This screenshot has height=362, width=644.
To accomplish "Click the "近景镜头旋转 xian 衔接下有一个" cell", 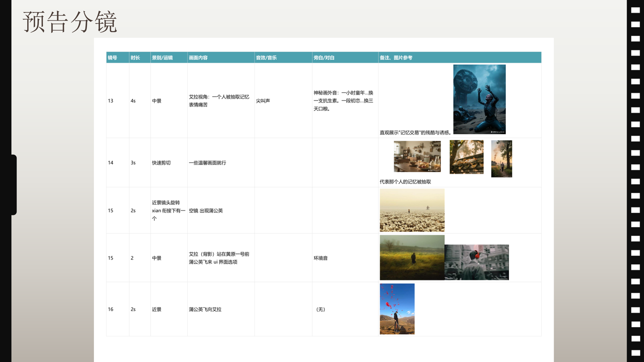I will pos(169,210).
